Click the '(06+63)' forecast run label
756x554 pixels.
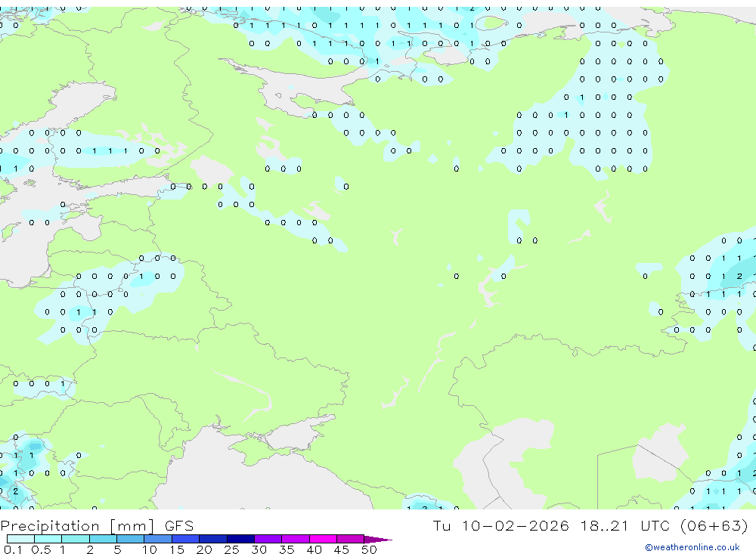[x=714, y=525]
